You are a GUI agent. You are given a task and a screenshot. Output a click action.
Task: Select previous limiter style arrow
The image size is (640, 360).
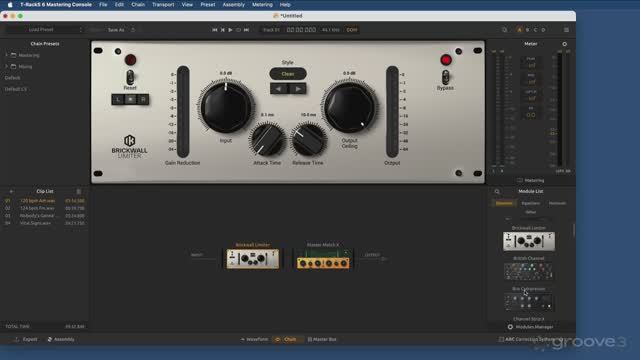(279, 89)
